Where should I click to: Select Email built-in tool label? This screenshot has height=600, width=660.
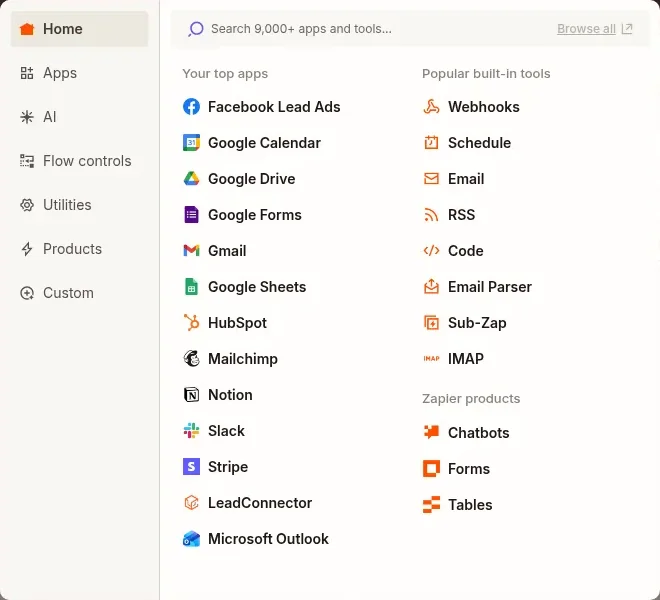466,179
